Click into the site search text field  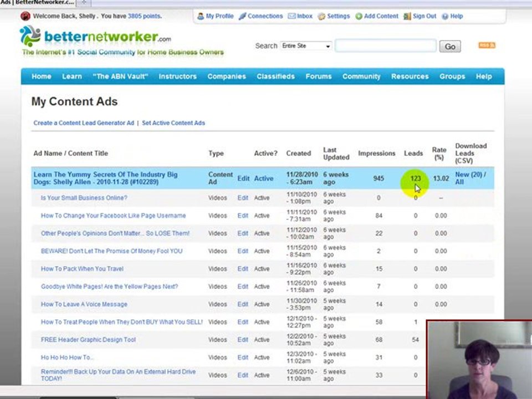tap(386, 45)
